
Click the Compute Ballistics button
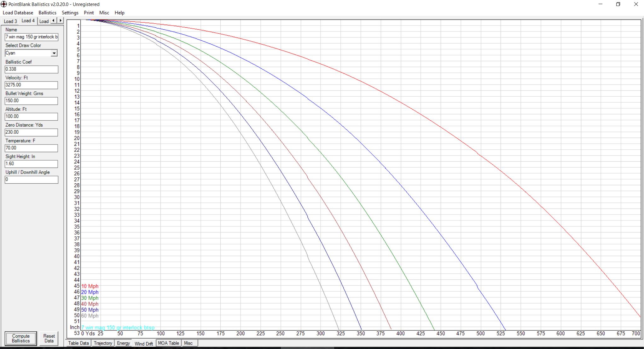[x=21, y=338]
